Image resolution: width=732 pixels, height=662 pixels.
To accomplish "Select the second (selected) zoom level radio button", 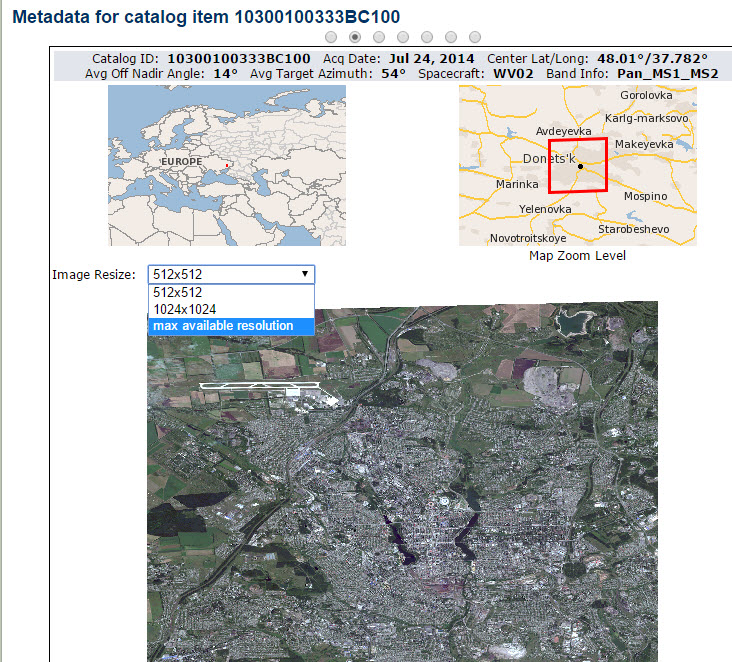I will tap(355, 37).
